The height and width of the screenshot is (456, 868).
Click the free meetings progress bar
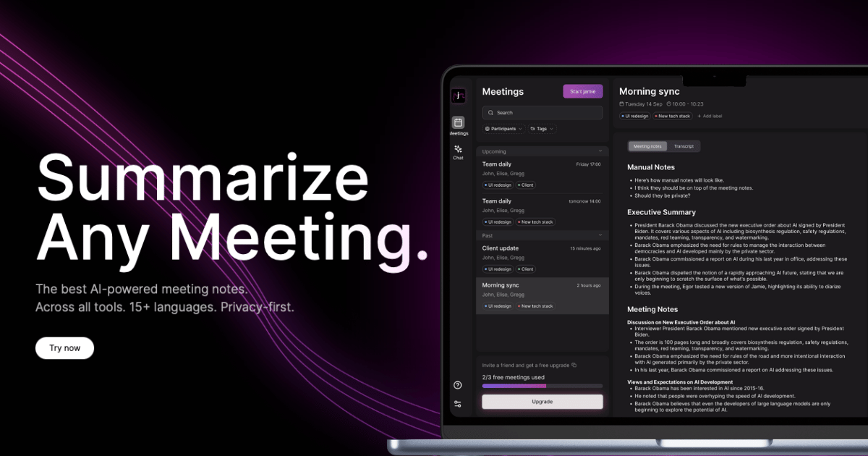(542, 386)
